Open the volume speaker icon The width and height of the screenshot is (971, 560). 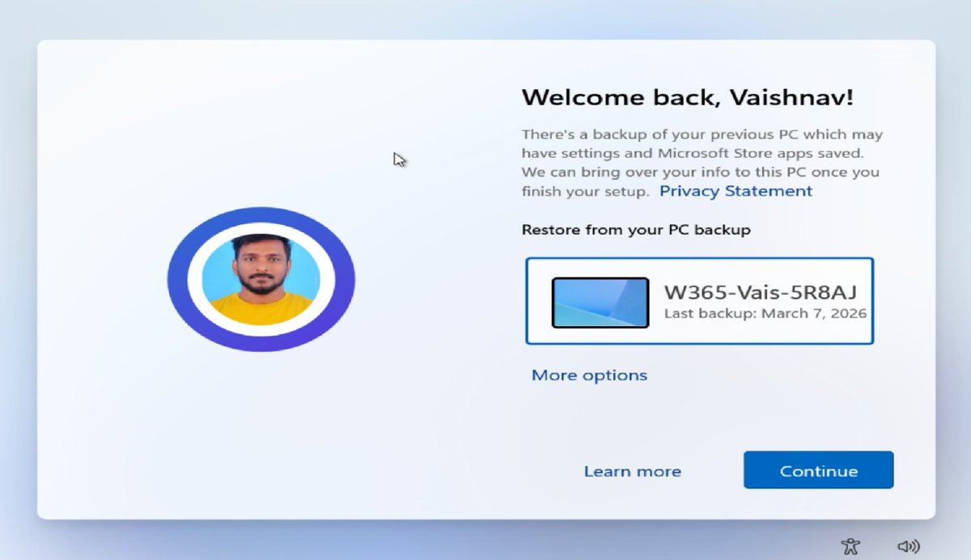coord(909,546)
